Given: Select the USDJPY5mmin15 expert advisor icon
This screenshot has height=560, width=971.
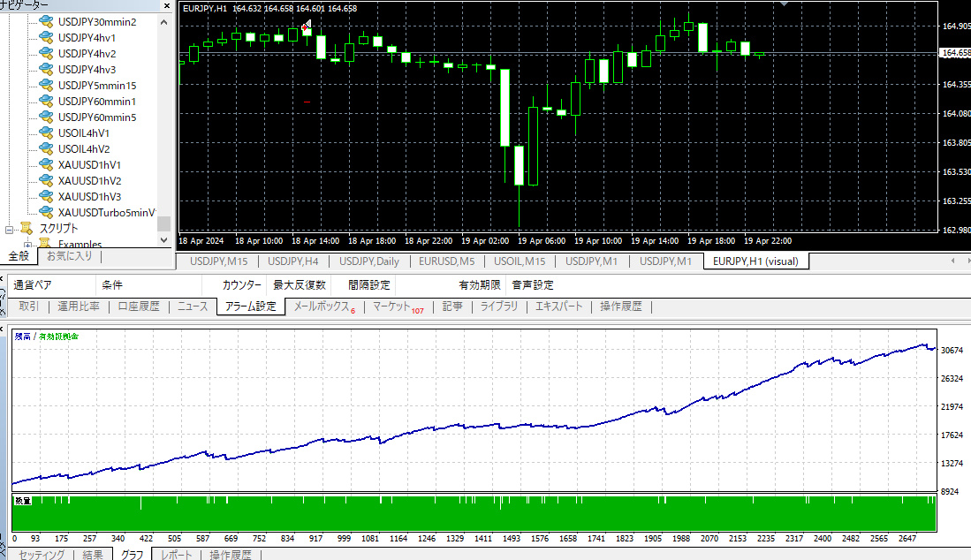Looking at the screenshot, I should click(x=46, y=85).
